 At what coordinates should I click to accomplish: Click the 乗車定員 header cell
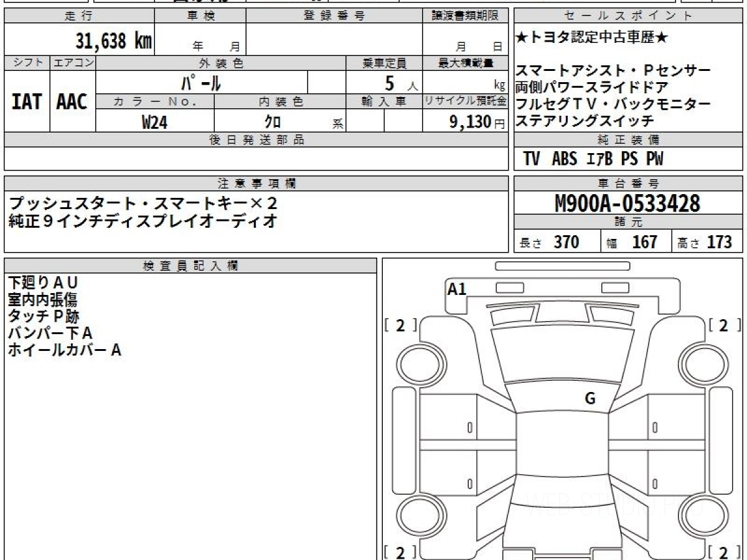tap(384, 63)
